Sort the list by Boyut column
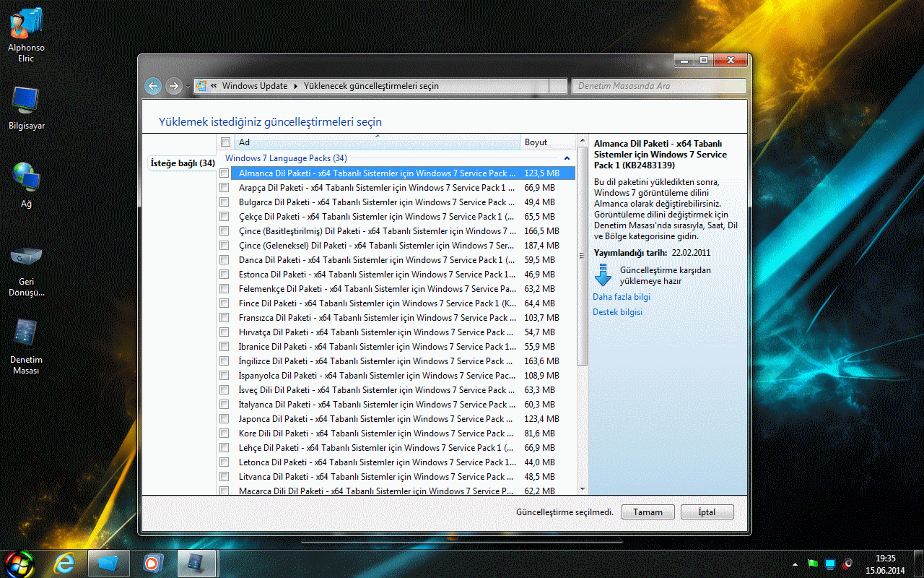 [x=546, y=142]
